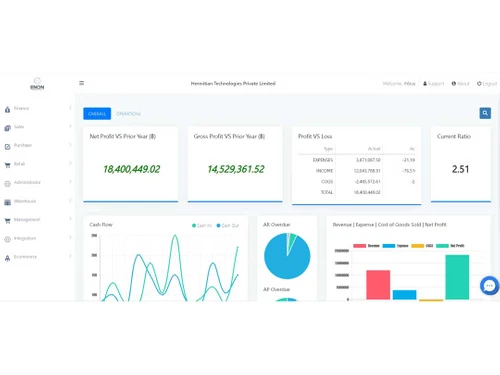500x375 pixels.
Task: Click the Warehouse sidebar icon
Action: 7,202
